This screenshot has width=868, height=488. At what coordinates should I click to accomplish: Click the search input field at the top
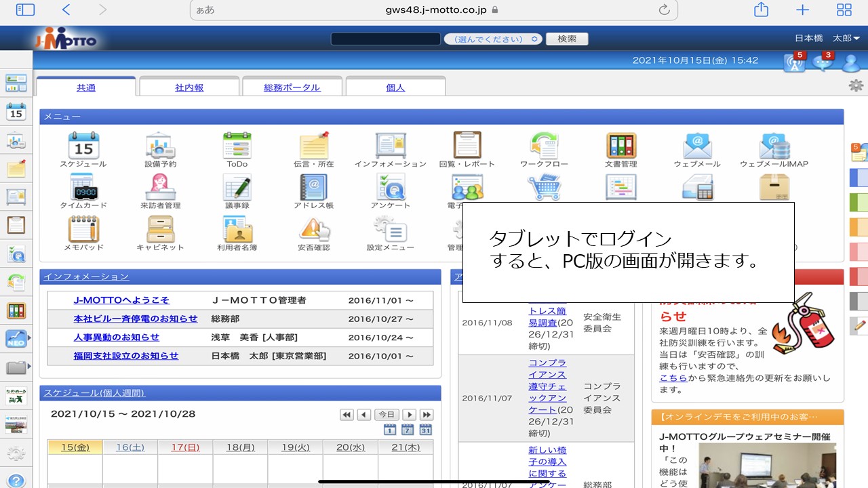(x=384, y=39)
